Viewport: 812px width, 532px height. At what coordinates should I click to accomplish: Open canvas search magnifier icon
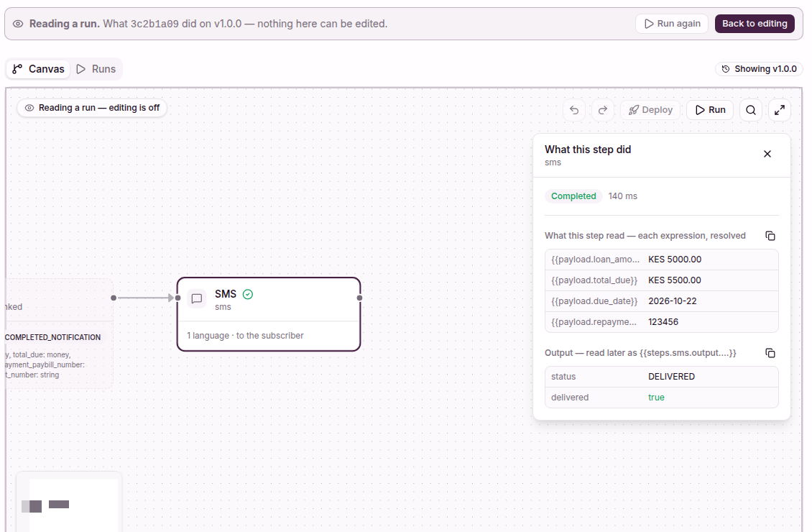pos(751,110)
